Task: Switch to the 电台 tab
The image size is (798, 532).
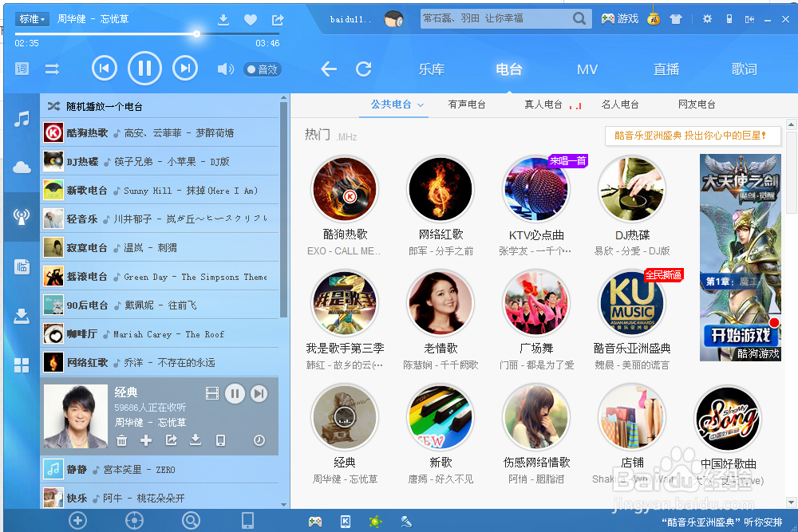Action: point(509,69)
